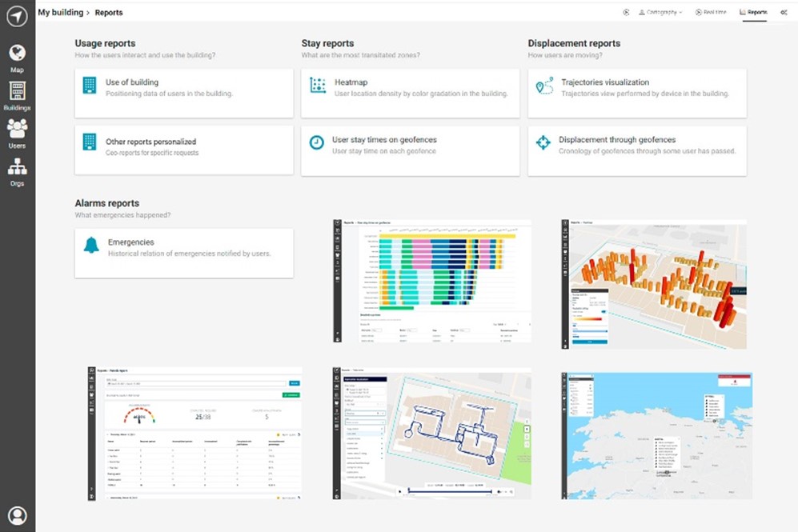Open the Users section in sidebar
The height and width of the screenshot is (532, 798).
point(17,134)
